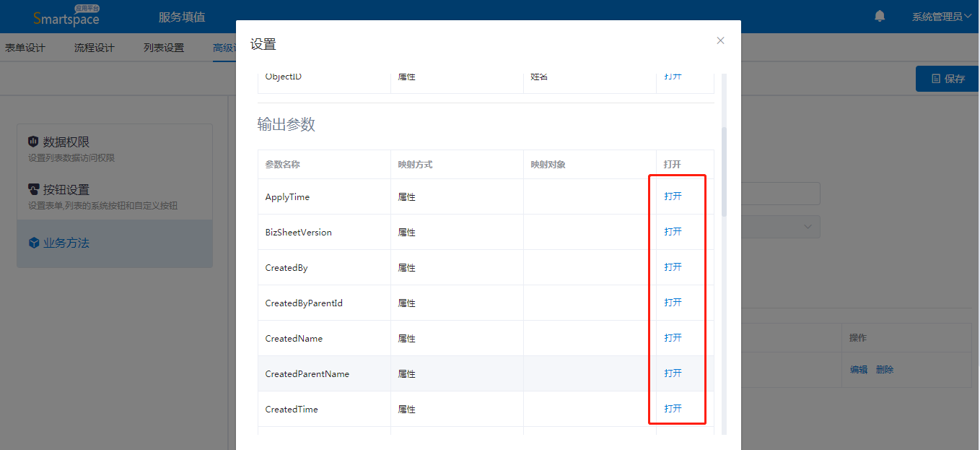Image resolution: width=980 pixels, height=450 pixels.
Task: Click the 数据权限 shield icon
Action: coord(33,142)
